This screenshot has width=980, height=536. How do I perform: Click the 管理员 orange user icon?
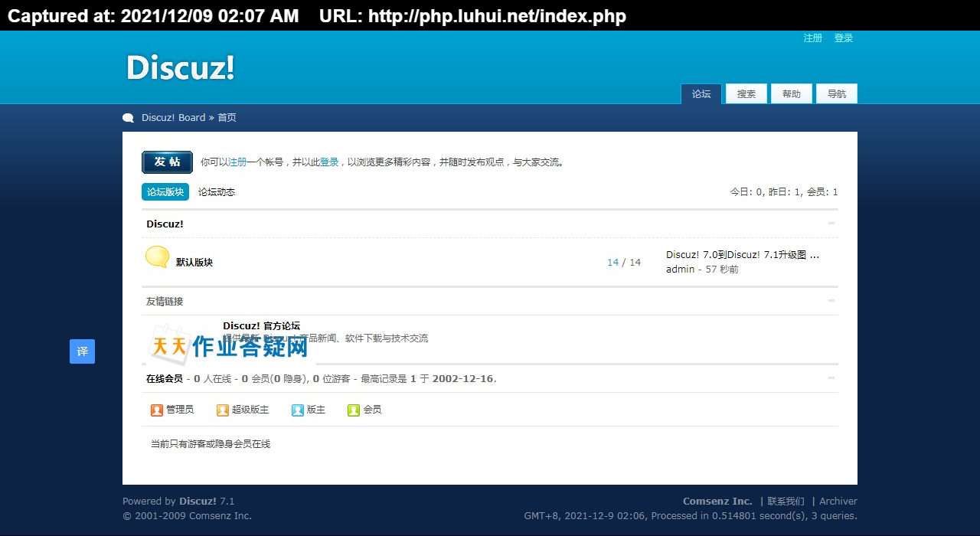tap(157, 410)
